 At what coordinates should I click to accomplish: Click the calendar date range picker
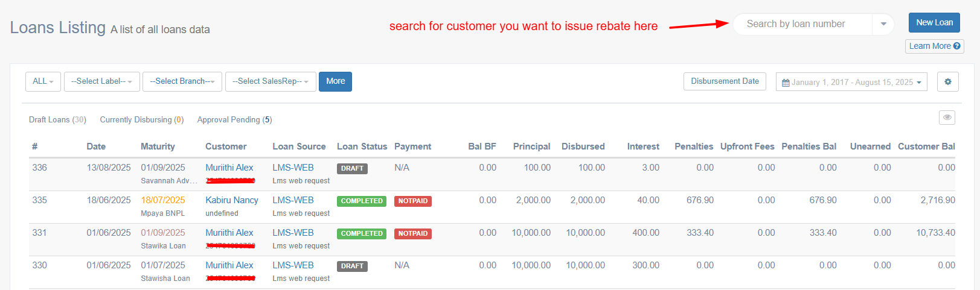click(x=851, y=82)
